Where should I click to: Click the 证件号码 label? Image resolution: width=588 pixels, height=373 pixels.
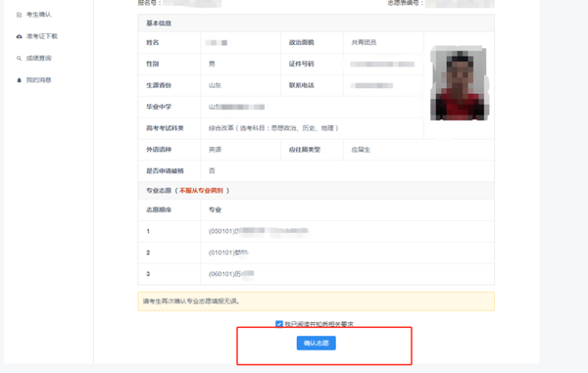pos(302,64)
